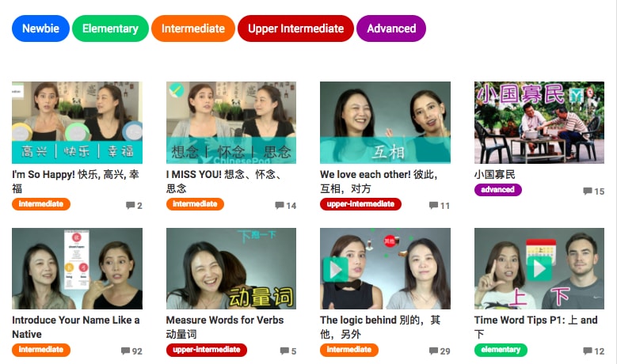The width and height of the screenshot is (617, 364).
Task: Click the comment icon showing 92 comments
Action: 125,351
